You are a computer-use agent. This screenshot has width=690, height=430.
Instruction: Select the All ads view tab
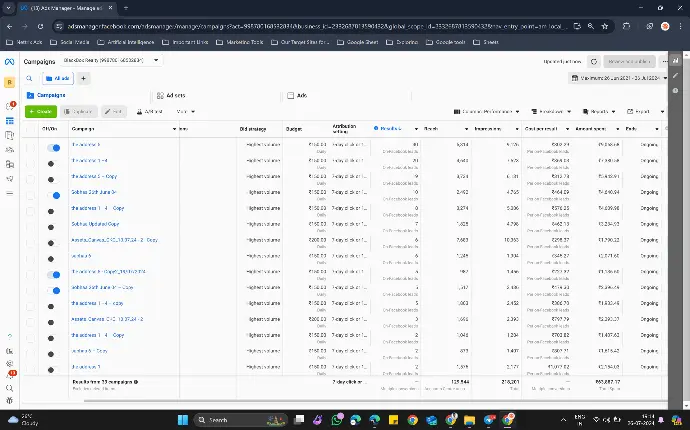[58, 78]
